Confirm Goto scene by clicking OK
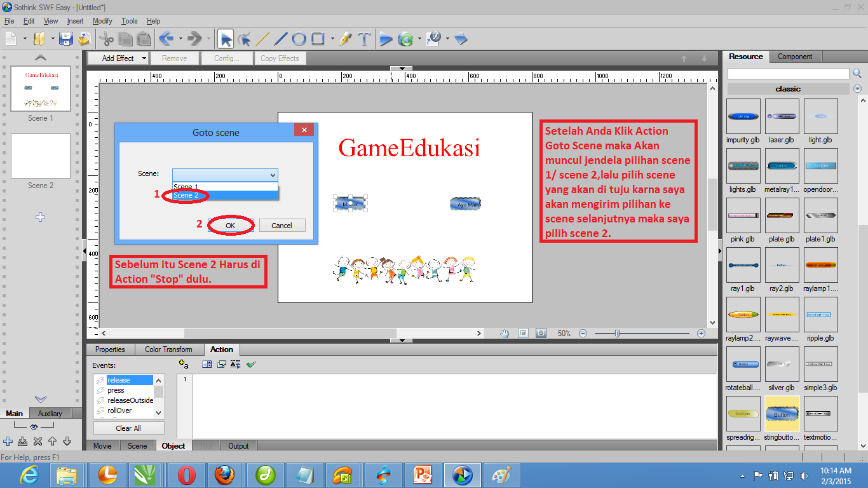868x488 pixels. [230, 226]
